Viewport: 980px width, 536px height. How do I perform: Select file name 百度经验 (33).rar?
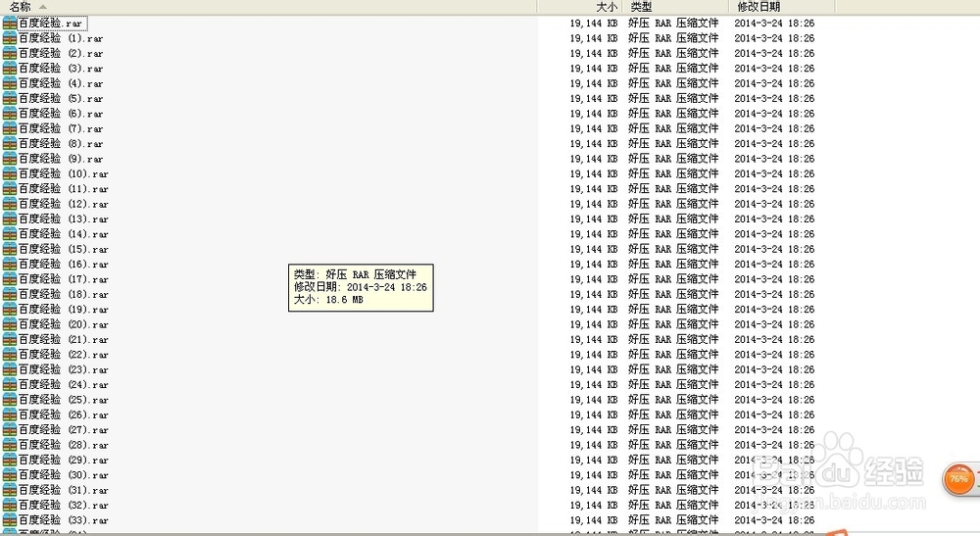point(63,519)
